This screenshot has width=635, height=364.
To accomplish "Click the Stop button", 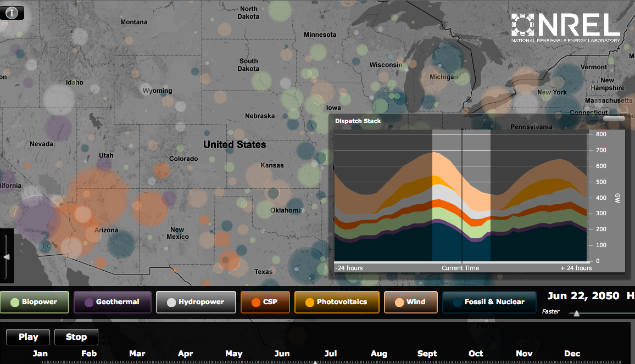I will (76, 337).
